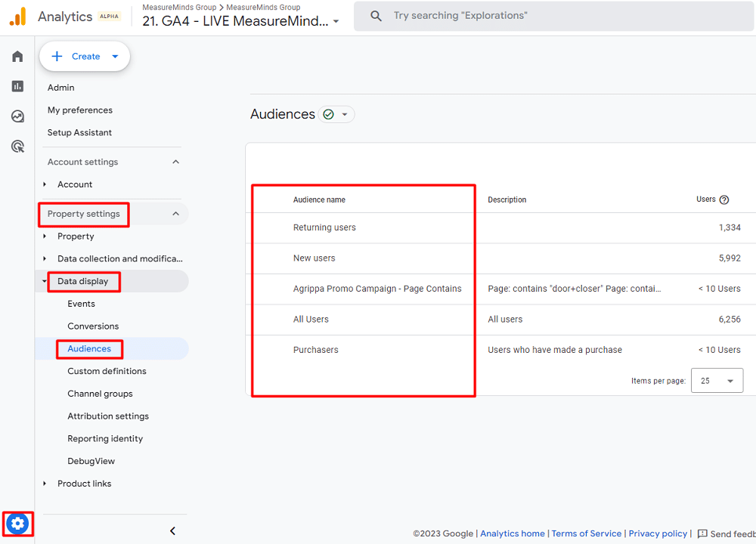Click the Google Analytics logo
The image size is (756, 544).
17,17
